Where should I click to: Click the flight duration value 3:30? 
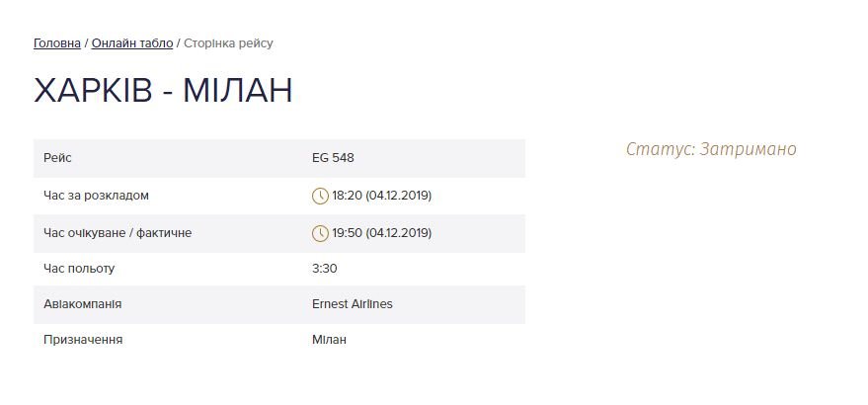click(x=325, y=269)
